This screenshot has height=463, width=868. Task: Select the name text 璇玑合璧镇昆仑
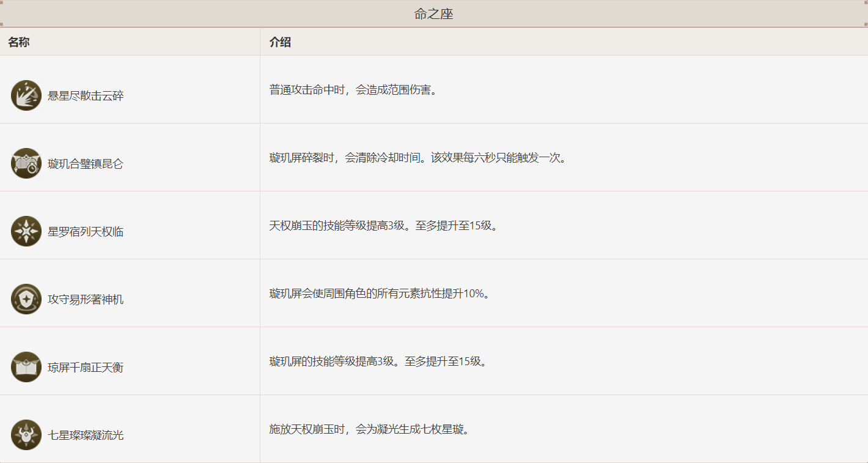coord(86,164)
